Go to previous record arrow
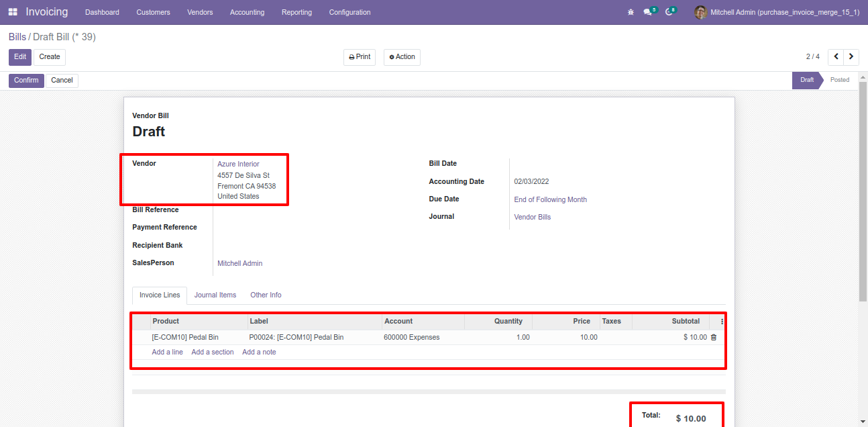 [836, 57]
